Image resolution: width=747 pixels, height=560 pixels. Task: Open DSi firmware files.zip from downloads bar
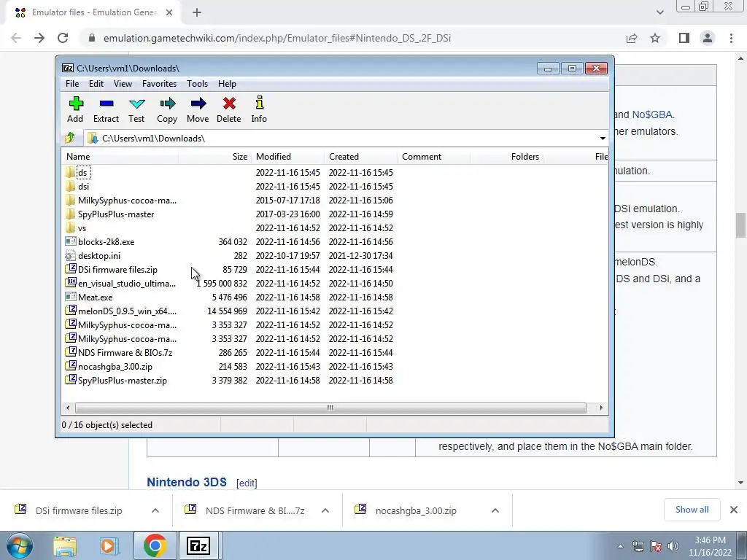(79, 510)
